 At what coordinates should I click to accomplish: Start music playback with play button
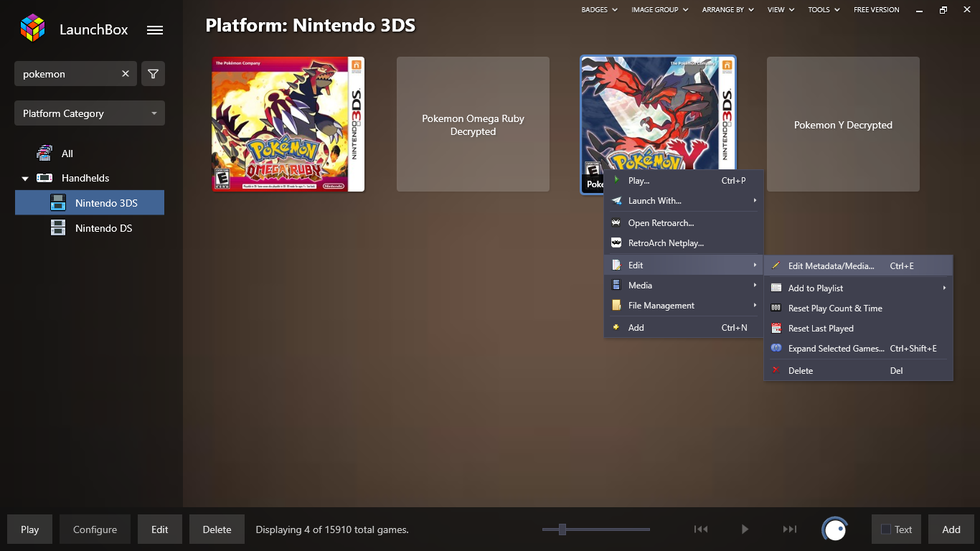point(745,529)
